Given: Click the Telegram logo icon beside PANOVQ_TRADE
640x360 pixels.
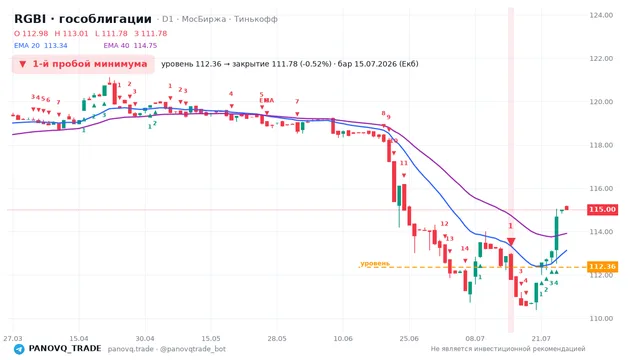Looking at the screenshot, I should (x=19, y=349).
